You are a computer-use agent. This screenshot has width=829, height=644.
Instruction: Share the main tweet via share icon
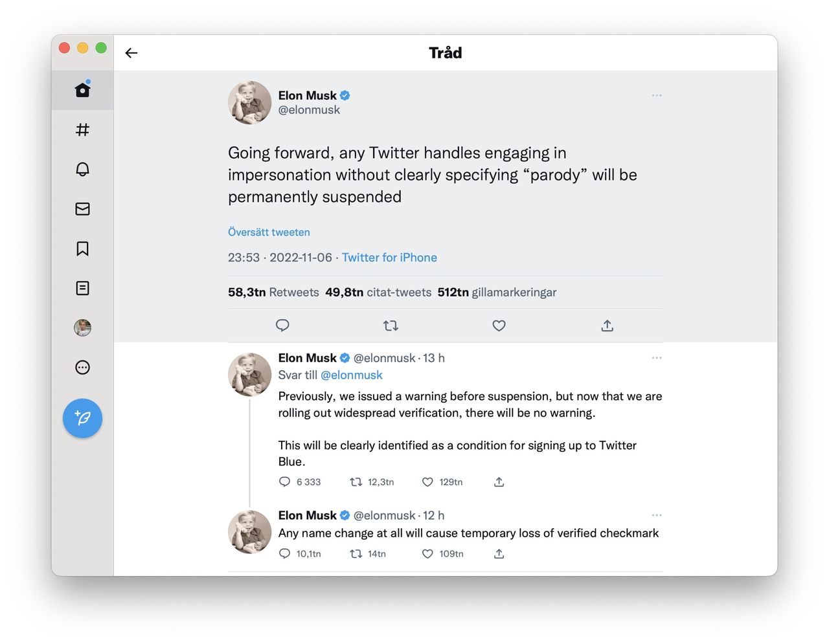click(x=607, y=326)
